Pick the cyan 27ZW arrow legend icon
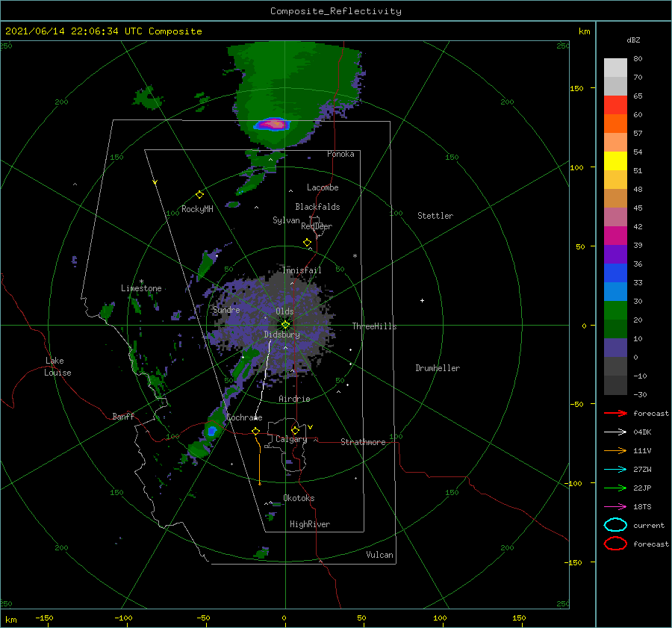Screen dimensions: 672x628 point(615,470)
